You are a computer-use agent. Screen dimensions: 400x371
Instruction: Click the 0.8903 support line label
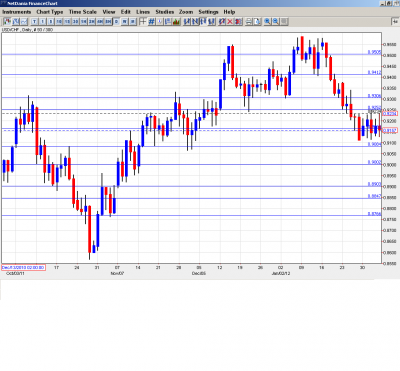pos(374,184)
